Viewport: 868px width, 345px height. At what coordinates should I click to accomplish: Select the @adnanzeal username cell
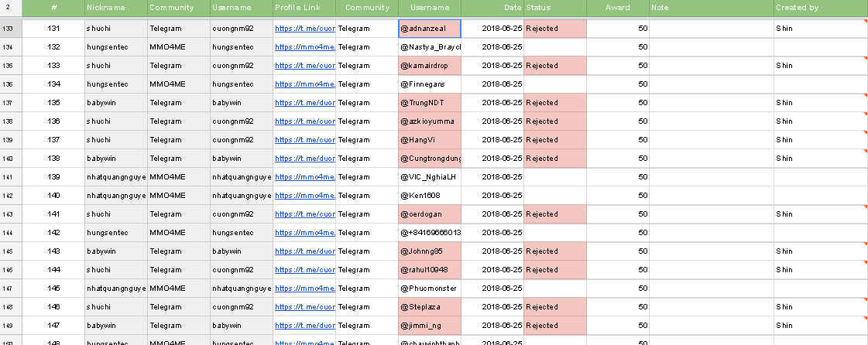pos(430,29)
